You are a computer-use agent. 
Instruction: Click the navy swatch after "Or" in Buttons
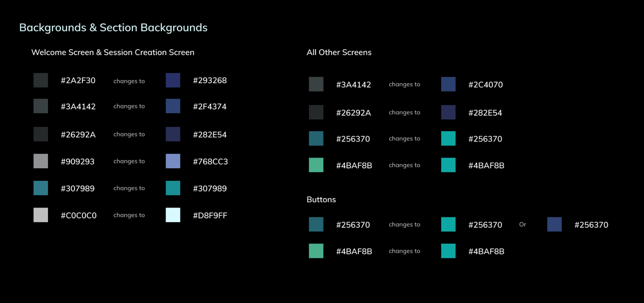(x=554, y=224)
